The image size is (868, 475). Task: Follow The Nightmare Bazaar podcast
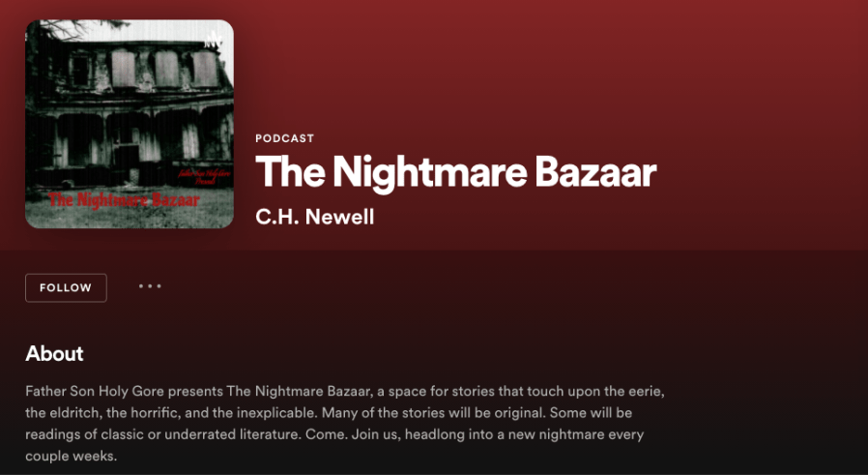[66, 287]
